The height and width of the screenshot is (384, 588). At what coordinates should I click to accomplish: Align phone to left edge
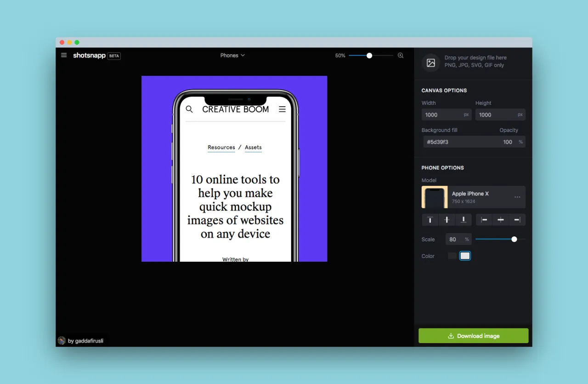click(484, 220)
